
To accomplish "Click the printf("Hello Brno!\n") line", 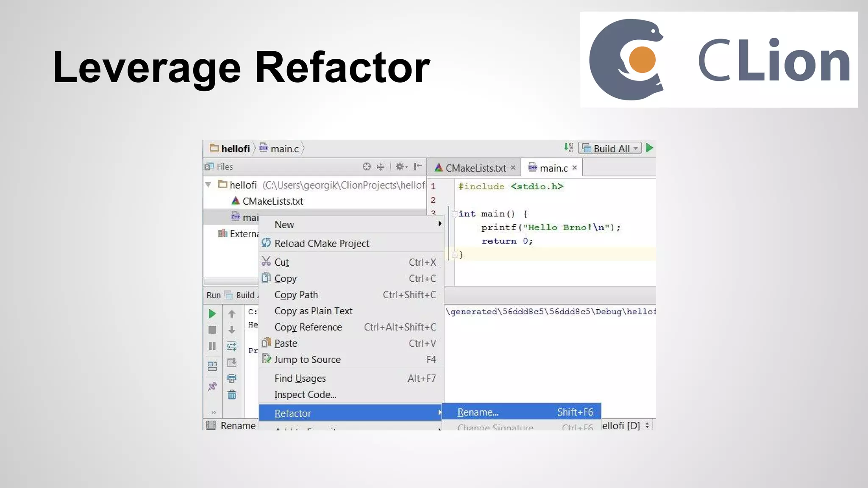I will [551, 227].
